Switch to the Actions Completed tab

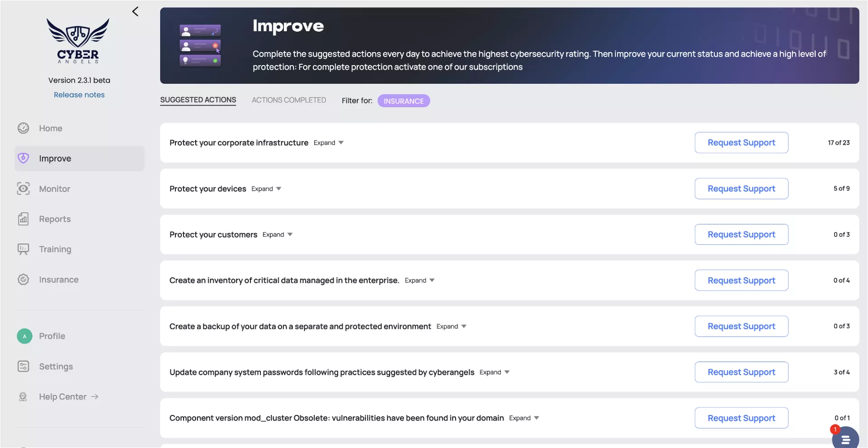pyautogui.click(x=288, y=100)
